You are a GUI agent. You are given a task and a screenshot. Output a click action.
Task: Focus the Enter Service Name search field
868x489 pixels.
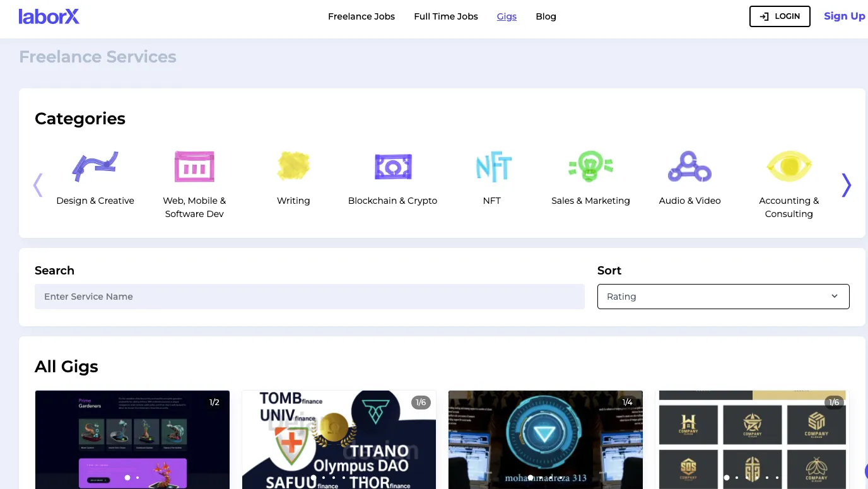tap(309, 297)
